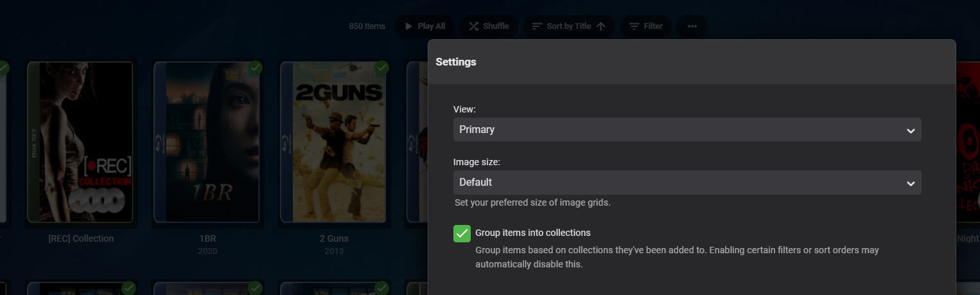Open the 2 Guns movie poster
This screenshot has height=295, width=980.
[334, 143]
